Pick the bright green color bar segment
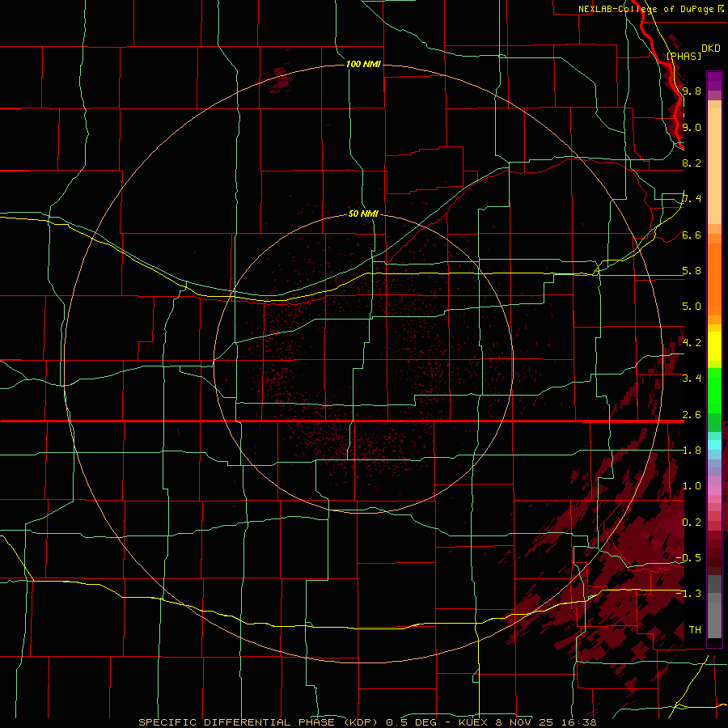The image size is (728, 728). (x=714, y=390)
